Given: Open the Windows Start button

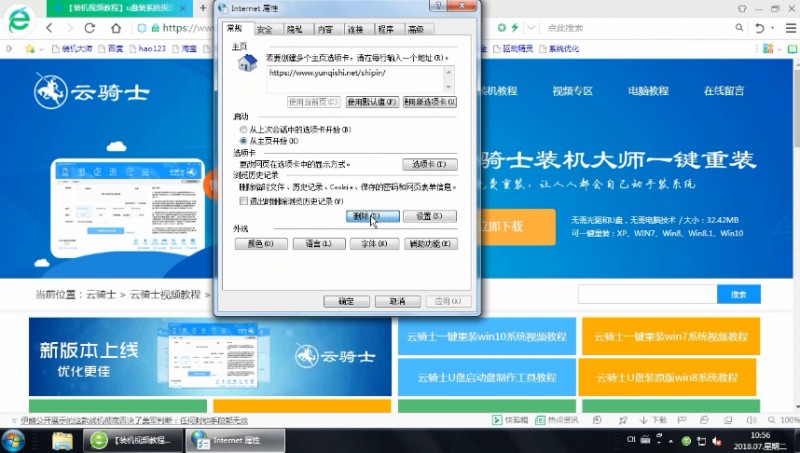Looking at the screenshot, I should [x=13, y=441].
